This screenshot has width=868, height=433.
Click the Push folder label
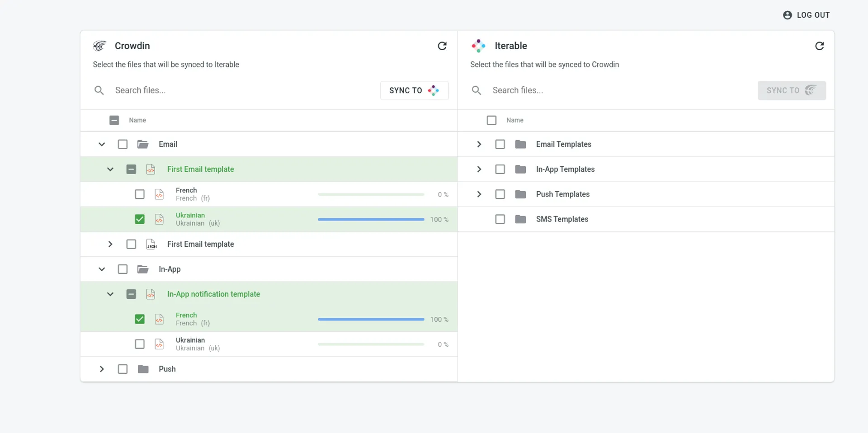[167, 369]
